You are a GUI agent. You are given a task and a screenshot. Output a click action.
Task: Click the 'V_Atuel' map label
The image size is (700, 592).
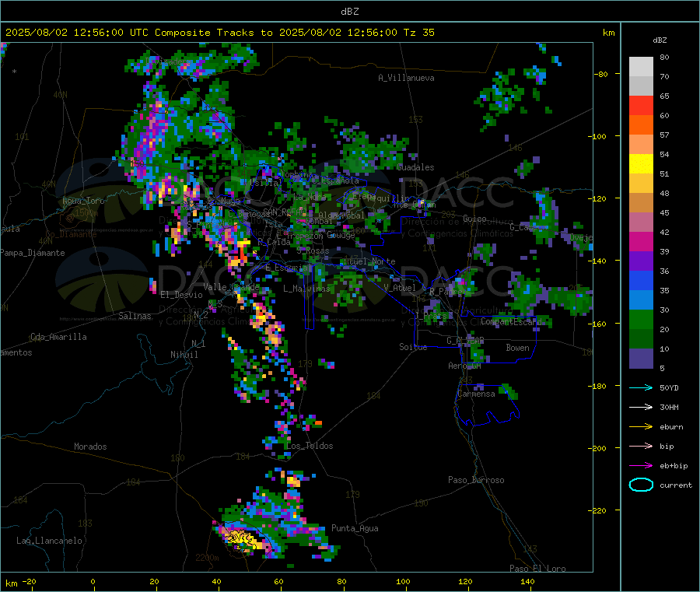click(x=400, y=288)
